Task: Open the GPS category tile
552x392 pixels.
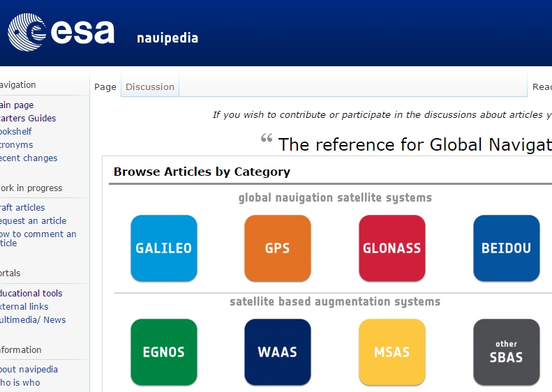Action: pyautogui.click(x=278, y=248)
